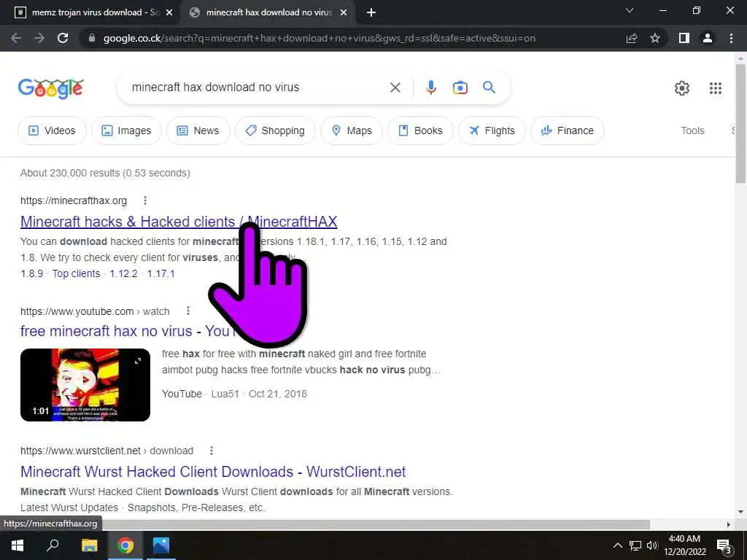Image resolution: width=747 pixels, height=560 pixels.
Task: Open Minecraft Wurst Hacked Client Downloads link
Action: tap(213, 472)
